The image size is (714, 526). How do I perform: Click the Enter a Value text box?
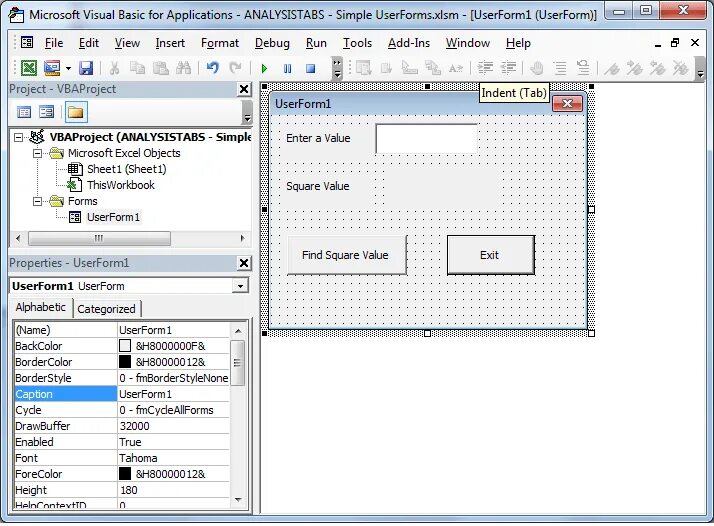(427, 138)
